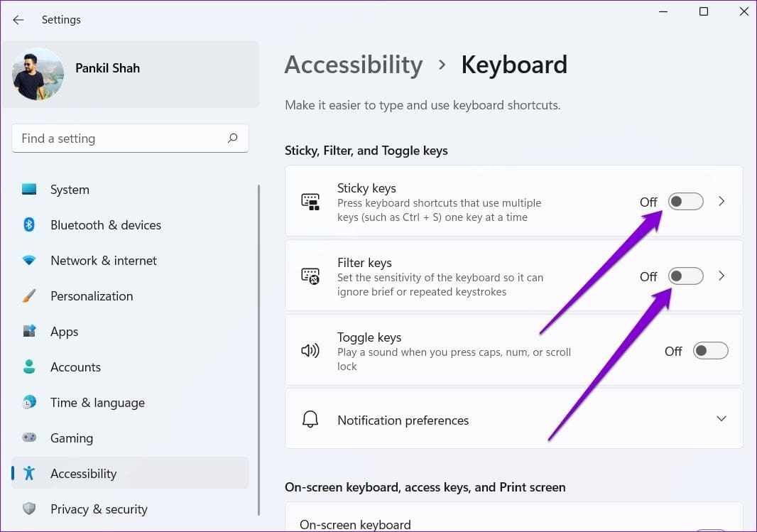Select Accounts from the sidebar
The width and height of the screenshot is (757, 532).
tap(75, 367)
